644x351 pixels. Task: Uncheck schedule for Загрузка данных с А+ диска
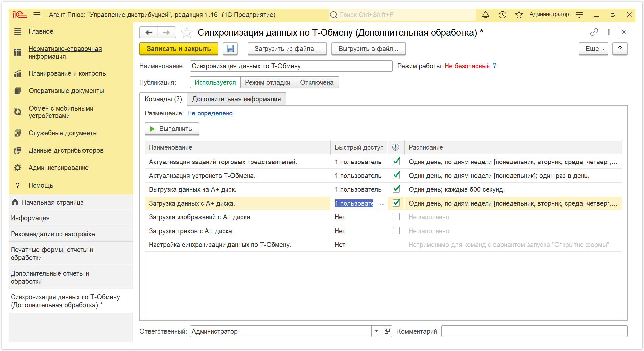click(396, 203)
